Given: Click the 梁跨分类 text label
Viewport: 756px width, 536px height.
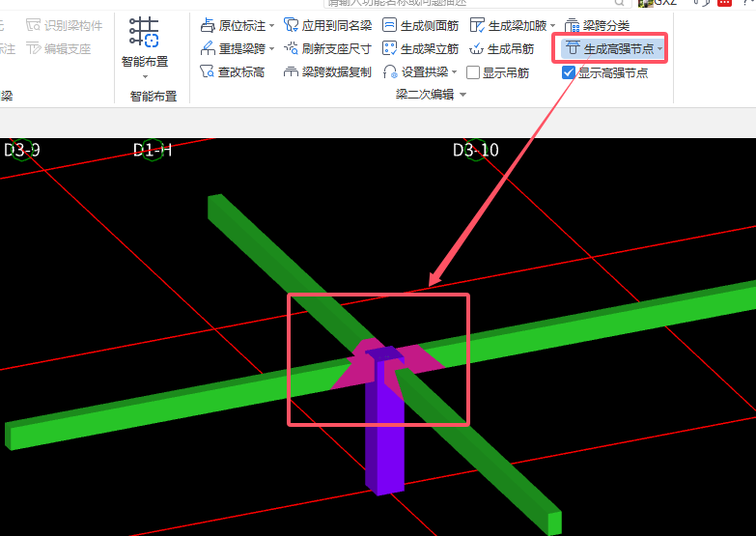Looking at the screenshot, I should [x=606, y=25].
